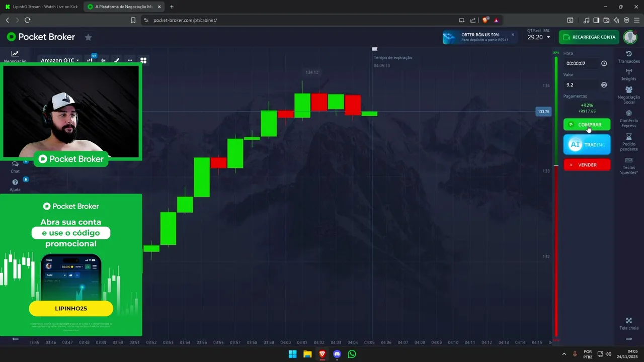Select the drawing brush tool
The width and height of the screenshot is (644, 362).
click(117, 60)
